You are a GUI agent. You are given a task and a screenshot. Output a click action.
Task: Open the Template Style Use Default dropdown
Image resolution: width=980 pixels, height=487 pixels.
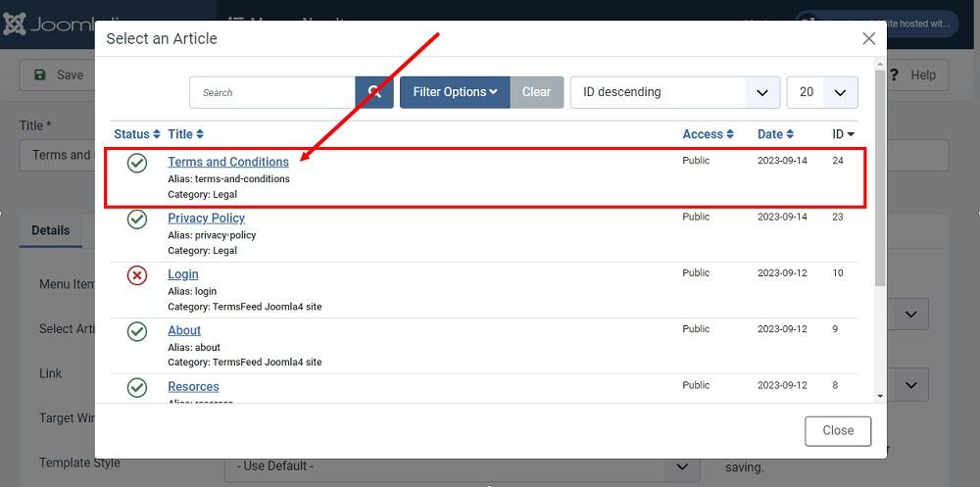point(462,465)
